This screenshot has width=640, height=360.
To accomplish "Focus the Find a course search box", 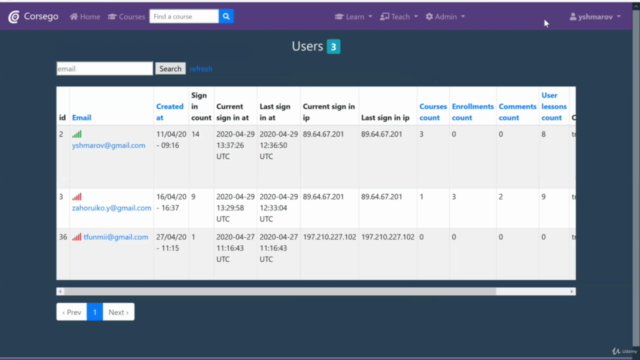I will tap(184, 17).
